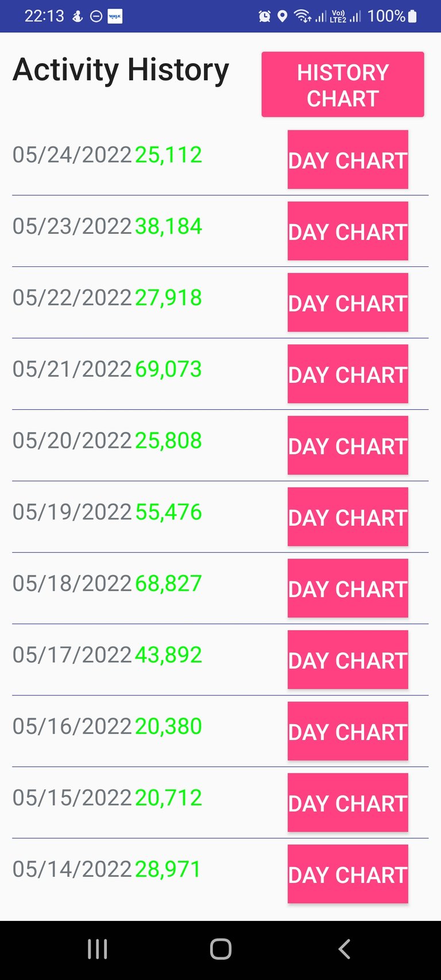The width and height of the screenshot is (441, 980).
Task: Tap the 43,892 step count value
Action: [x=168, y=655]
